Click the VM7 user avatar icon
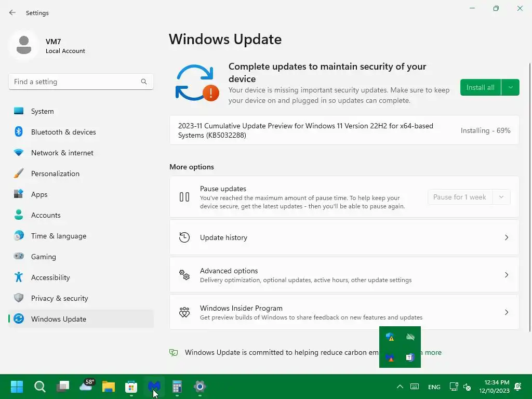 coord(24,45)
